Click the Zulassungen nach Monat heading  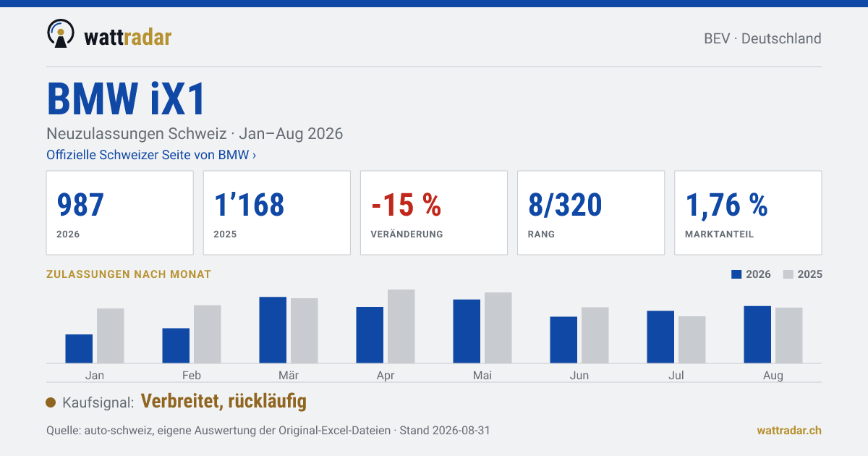[x=129, y=274]
